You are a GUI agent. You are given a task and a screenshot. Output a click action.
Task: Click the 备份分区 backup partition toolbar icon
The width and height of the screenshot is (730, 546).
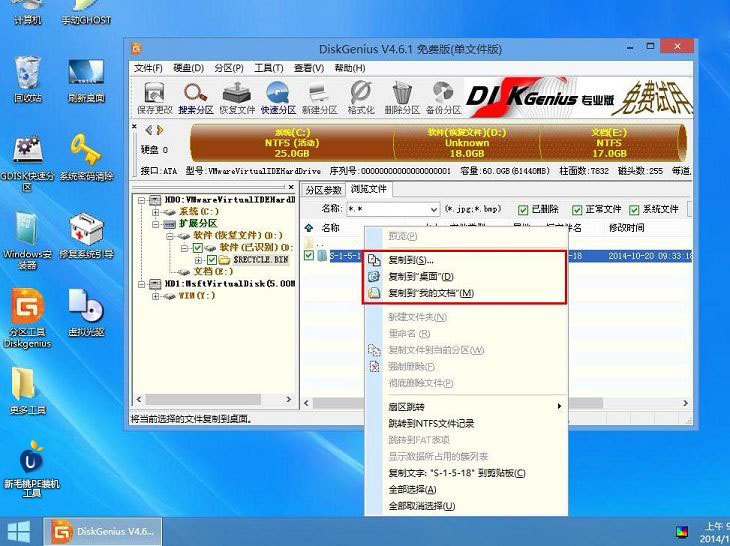[x=443, y=98]
